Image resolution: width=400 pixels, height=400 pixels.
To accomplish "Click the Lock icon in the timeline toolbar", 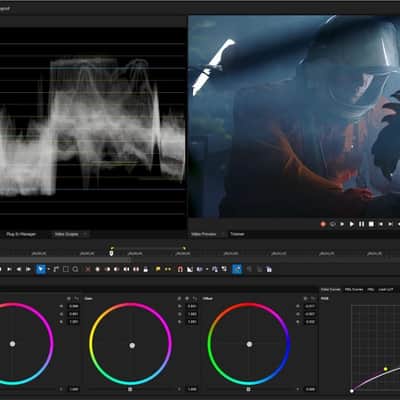I will pos(146,269).
